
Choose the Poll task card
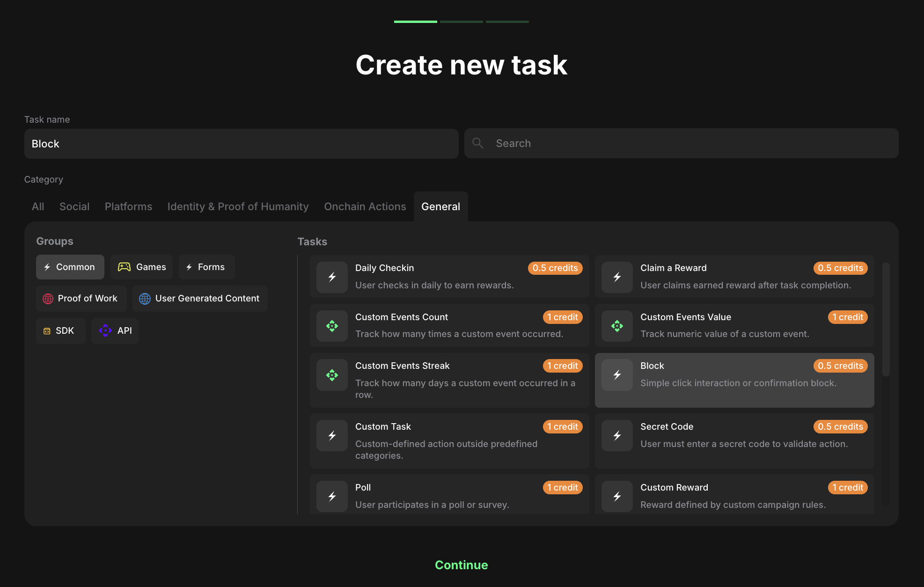pyautogui.click(x=449, y=494)
